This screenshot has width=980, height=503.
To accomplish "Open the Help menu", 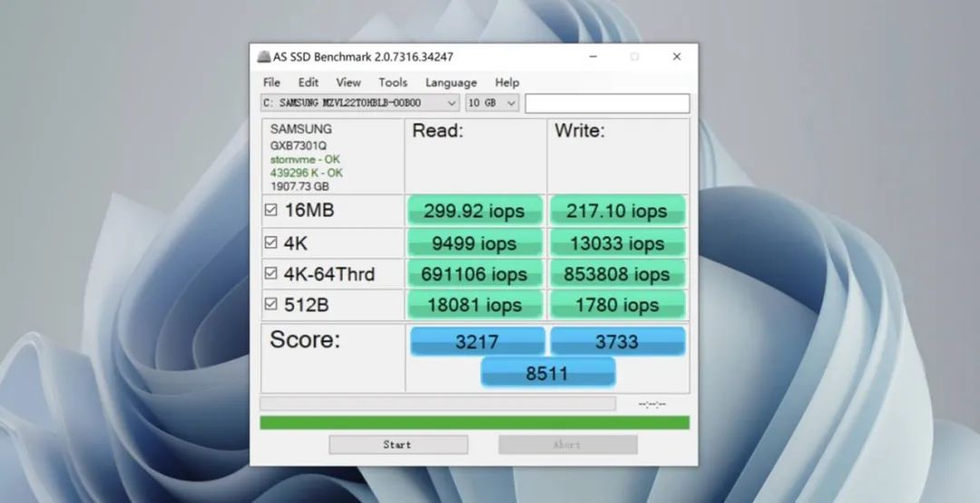I will 507,83.
